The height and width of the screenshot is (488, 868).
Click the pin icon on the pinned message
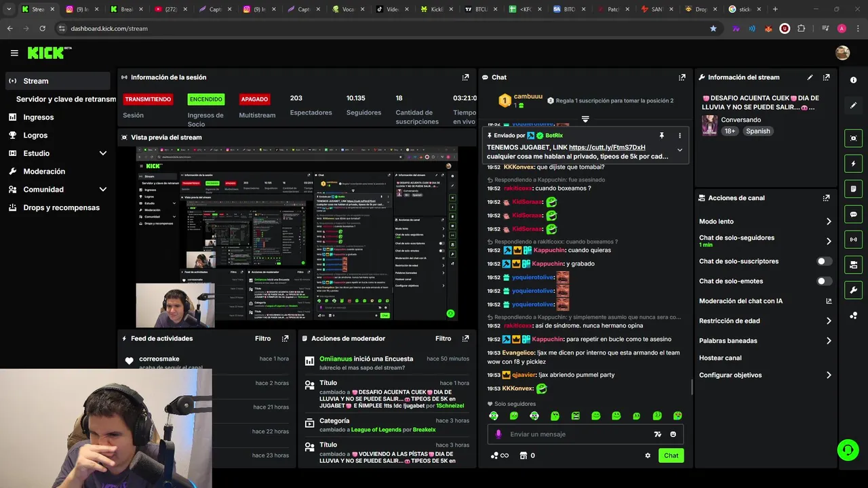(x=661, y=136)
